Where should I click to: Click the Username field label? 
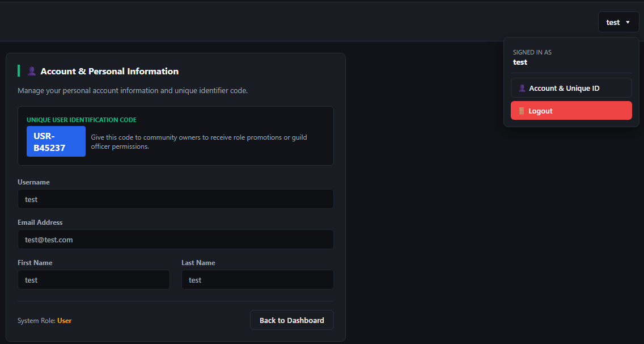33,182
